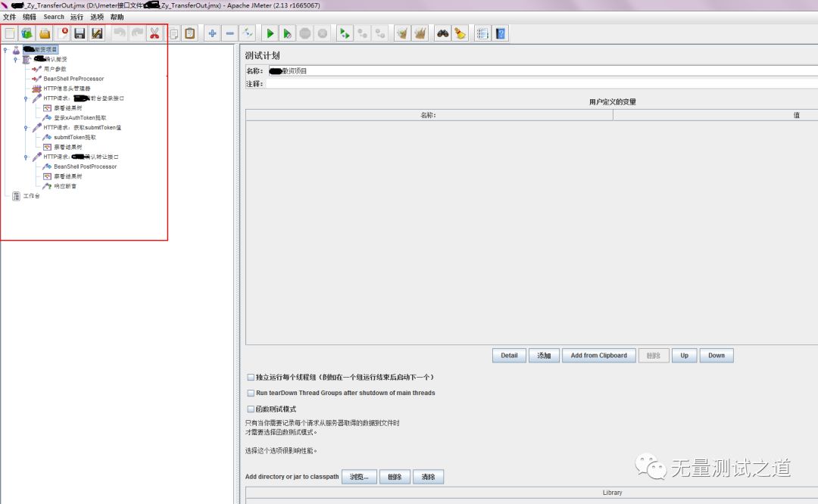Viewport: 818px width, 504px height.
Task: Check Run tearDown Thread Groups option
Action: click(251, 393)
